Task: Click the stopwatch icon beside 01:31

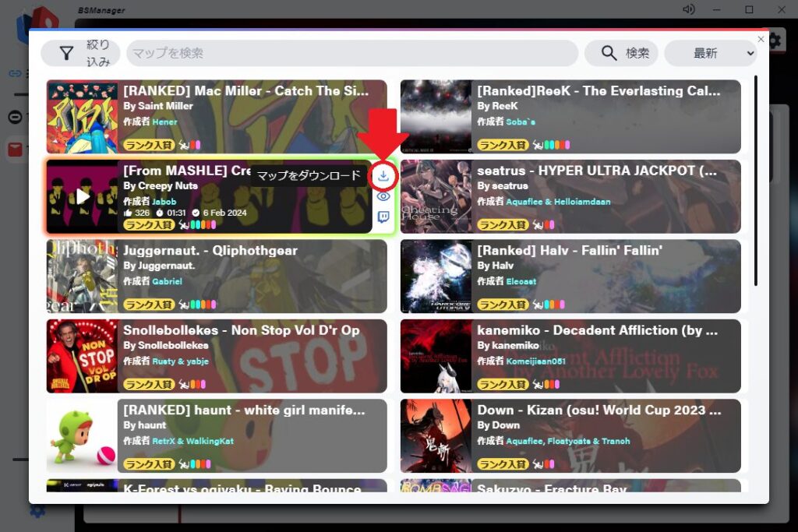Action: point(160,213)
